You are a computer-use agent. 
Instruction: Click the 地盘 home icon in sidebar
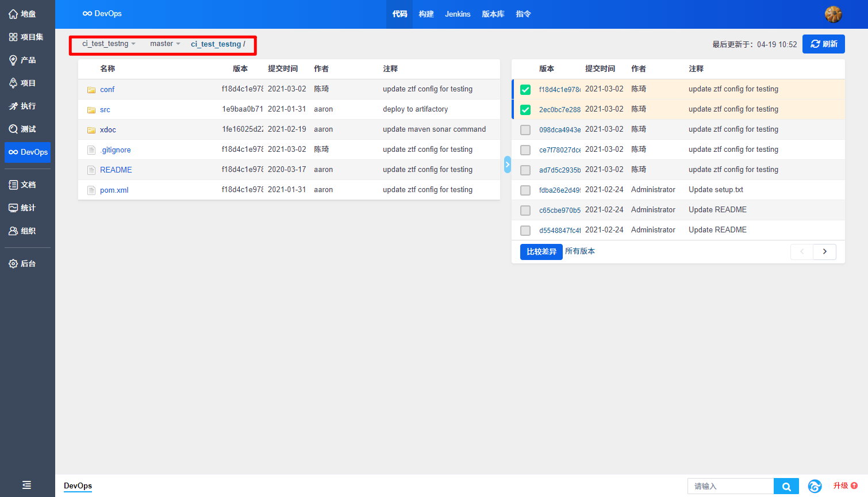click(13, 14)
